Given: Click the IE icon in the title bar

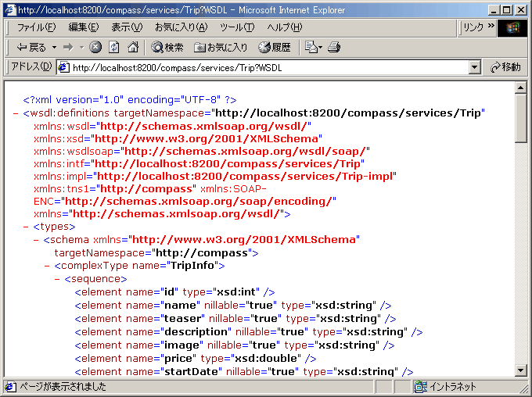Looking at the screenshot, I should (10, 10).
